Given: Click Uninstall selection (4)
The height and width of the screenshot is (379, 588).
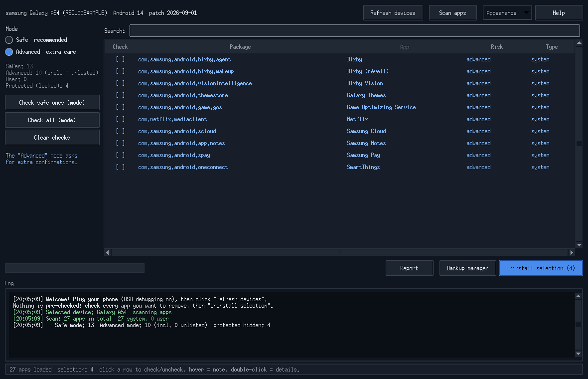Looking at the screenshot, I should pos(541,268).
